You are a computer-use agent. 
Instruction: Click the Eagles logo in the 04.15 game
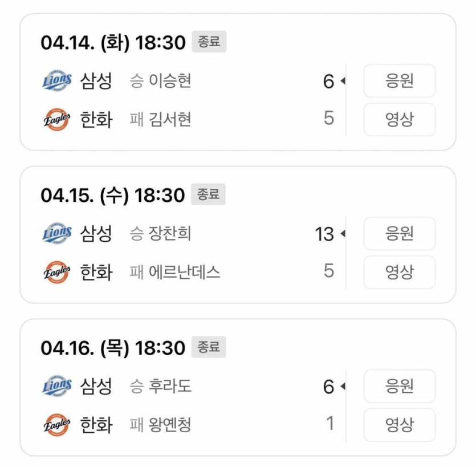pos(57,272)
